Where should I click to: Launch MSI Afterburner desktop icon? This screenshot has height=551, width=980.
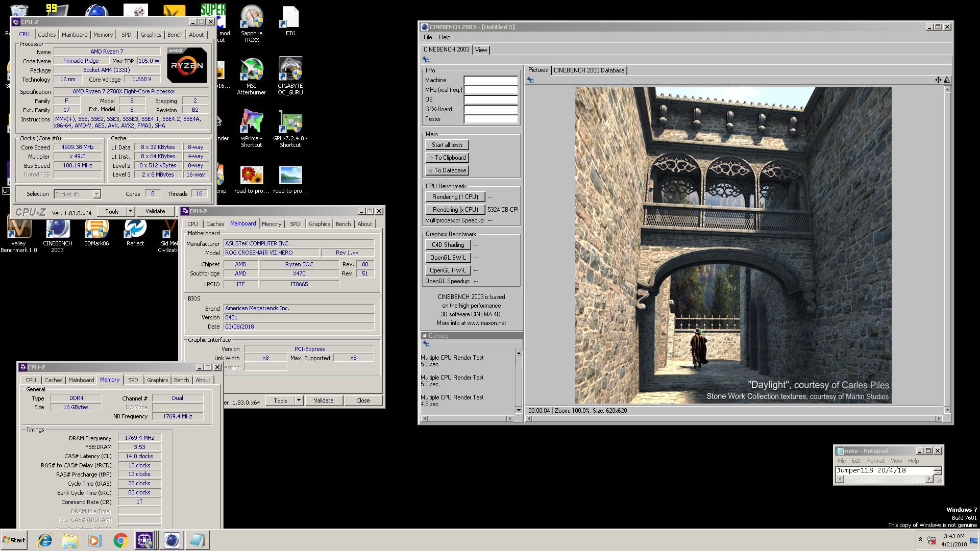pyautogui.click(x=252, y=76)
